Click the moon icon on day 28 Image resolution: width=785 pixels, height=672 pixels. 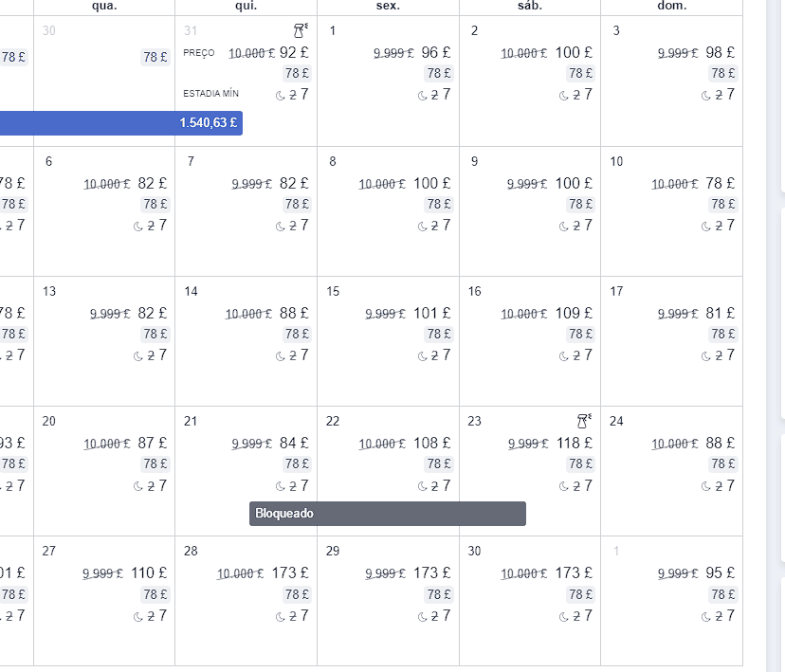coord(281,617)
